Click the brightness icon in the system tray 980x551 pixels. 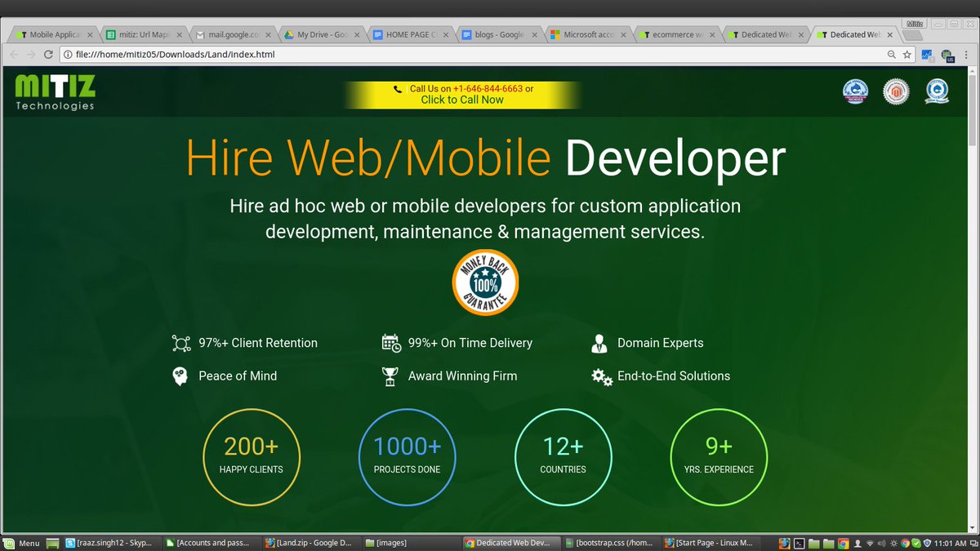[894, 543]
